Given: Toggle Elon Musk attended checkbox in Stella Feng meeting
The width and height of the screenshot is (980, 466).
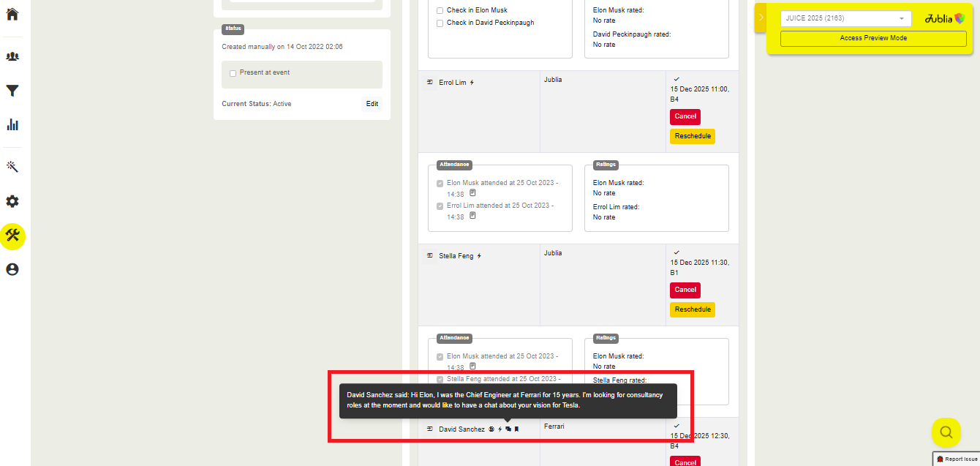Looking at the screenshot, I should click(x=440, y=357).
